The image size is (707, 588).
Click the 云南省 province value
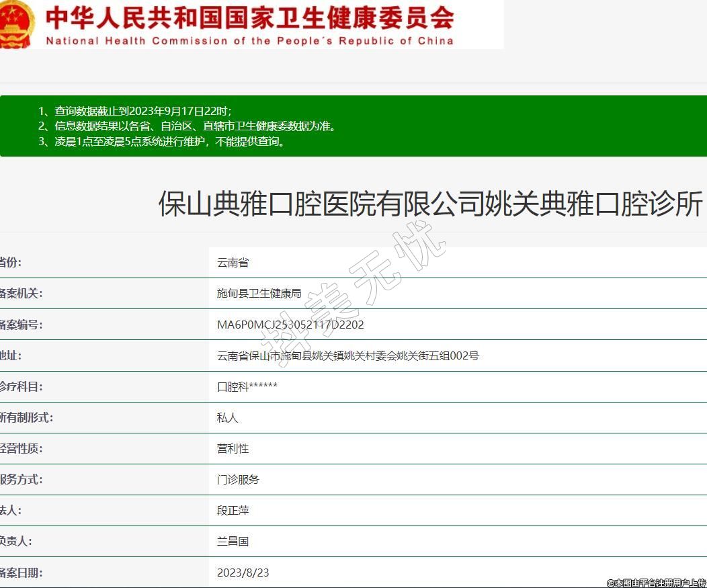coord(233,263)
